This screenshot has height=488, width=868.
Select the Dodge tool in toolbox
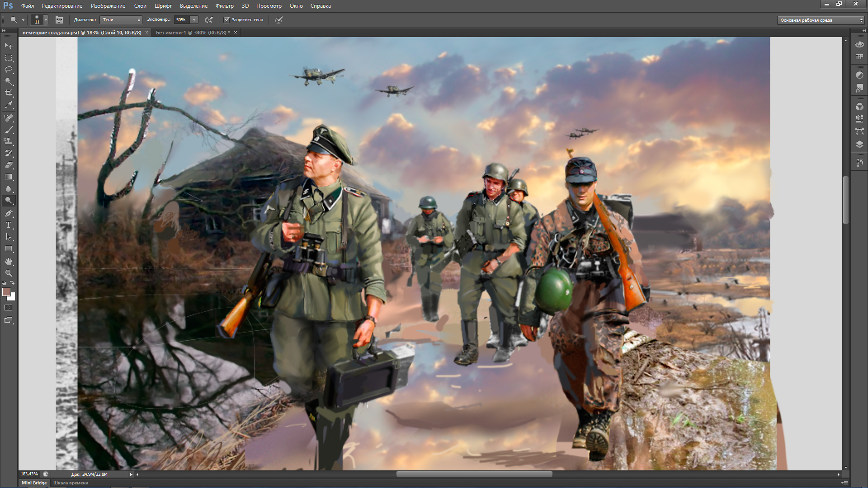[x=9, y=200]
